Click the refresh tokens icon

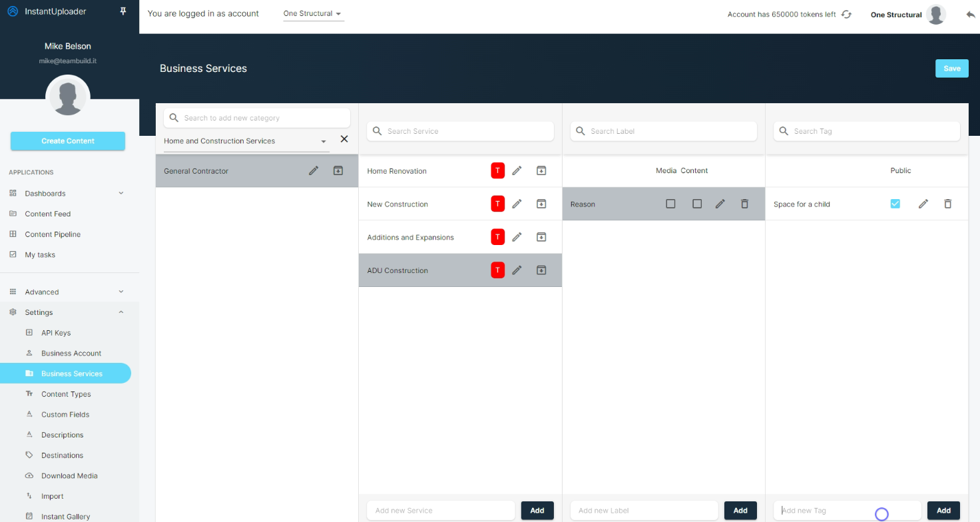pos(846,14)
